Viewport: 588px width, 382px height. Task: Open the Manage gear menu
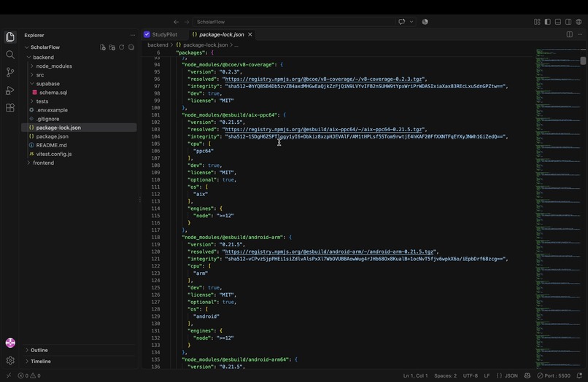(x=10, y=360)
